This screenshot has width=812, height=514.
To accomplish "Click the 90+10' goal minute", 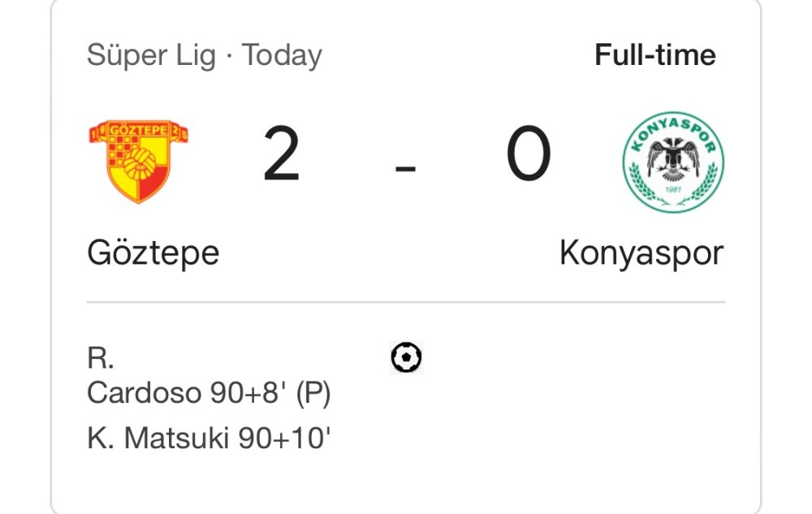I will click(285, 439).
